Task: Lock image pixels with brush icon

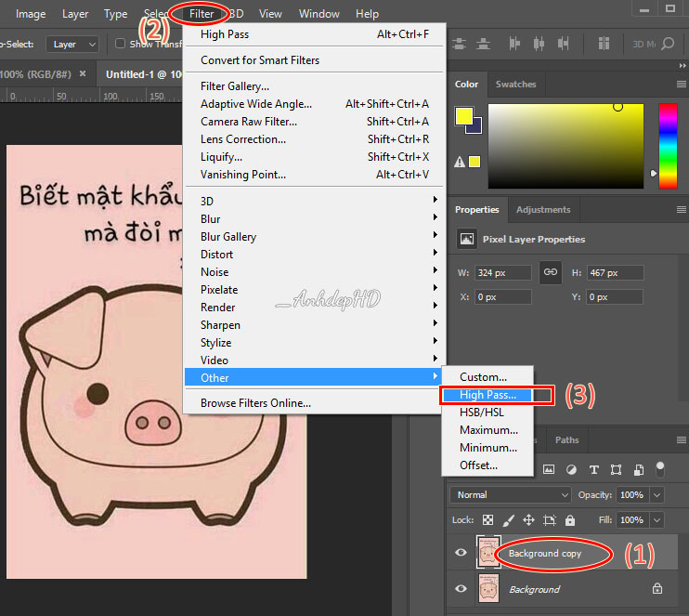Action: point(508,520)
